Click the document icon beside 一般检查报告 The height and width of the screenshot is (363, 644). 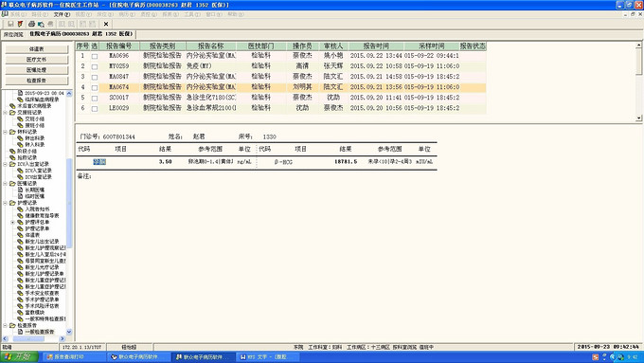(20, 332)
